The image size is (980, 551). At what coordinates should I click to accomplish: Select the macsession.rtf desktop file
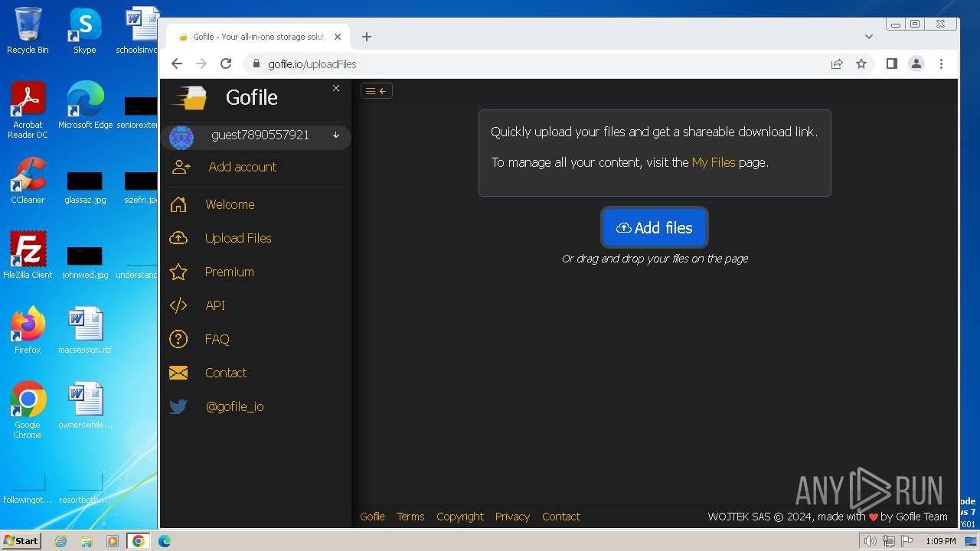(x=85, y=330)
